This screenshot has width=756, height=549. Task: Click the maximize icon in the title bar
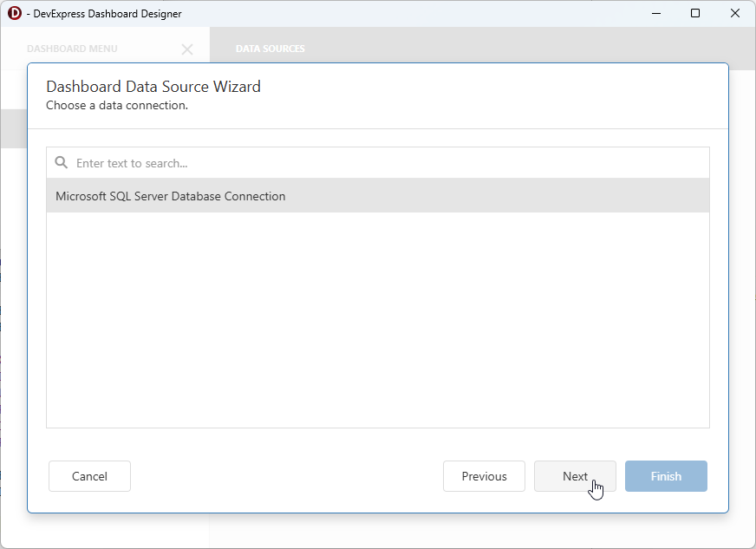[x=695, y=13]
